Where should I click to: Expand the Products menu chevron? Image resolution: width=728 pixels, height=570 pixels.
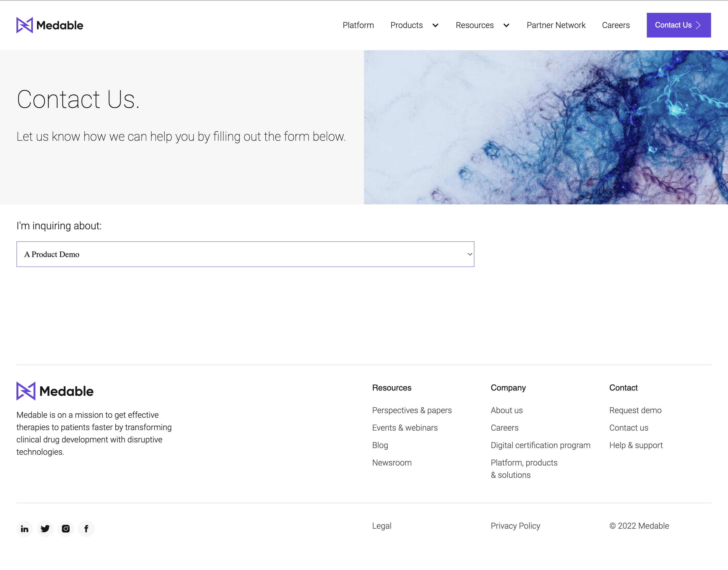[x=435, y=25]
